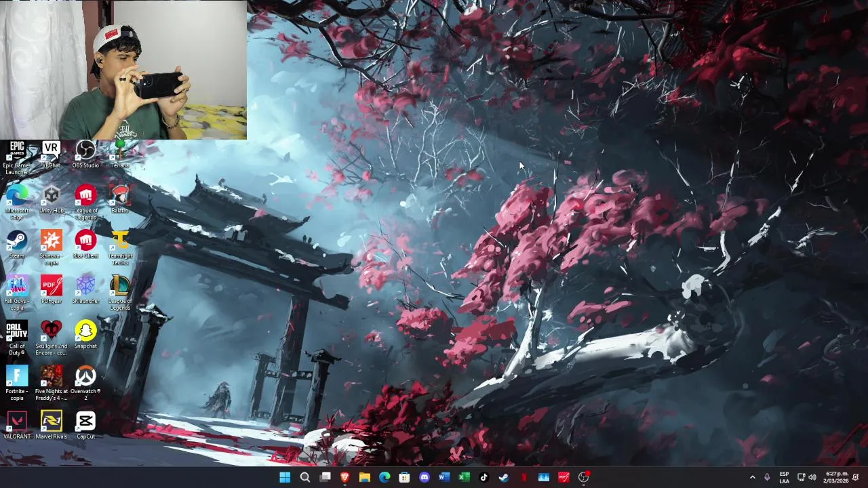The height and width of the screenshot is (488, 868).
Task: Select League of Legends shortcut with gold L emblem
Action: point(120,293)
